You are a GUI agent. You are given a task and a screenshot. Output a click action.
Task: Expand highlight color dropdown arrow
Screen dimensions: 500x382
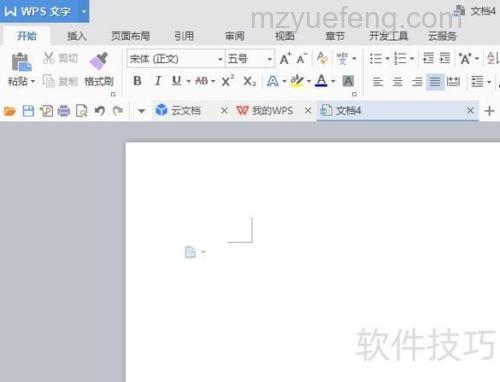pyautogui.click(x=309, y=81)
